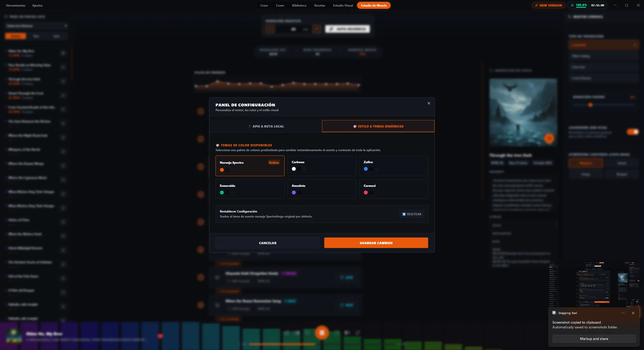Select the Naranja Spectra theme card
The width and height of the screenshot is (644, 350).
click(x=250, y=166)
